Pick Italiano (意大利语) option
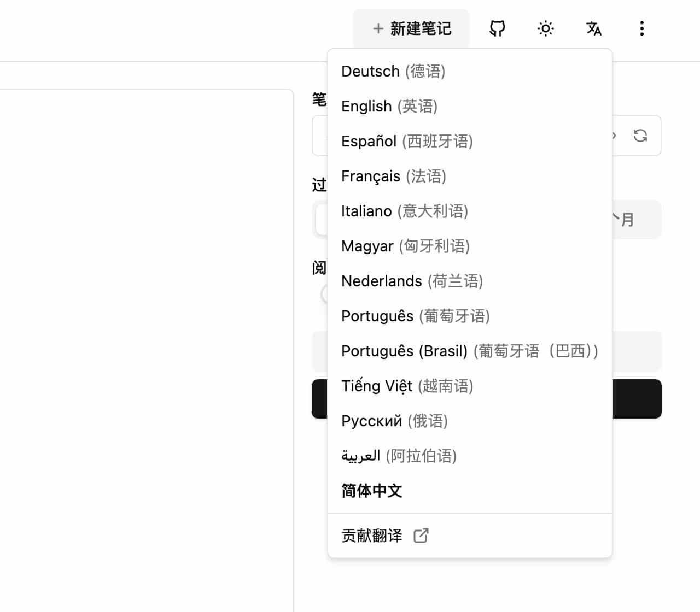Viewport: 700px width, 612px height. 470,211
